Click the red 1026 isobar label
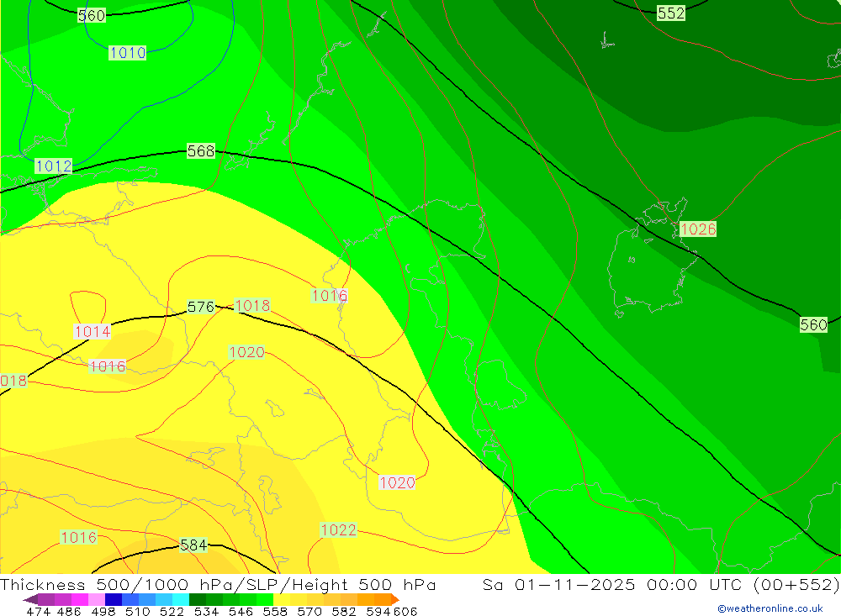The height and width of the screenshot is (616, 841). click(698, 229)
